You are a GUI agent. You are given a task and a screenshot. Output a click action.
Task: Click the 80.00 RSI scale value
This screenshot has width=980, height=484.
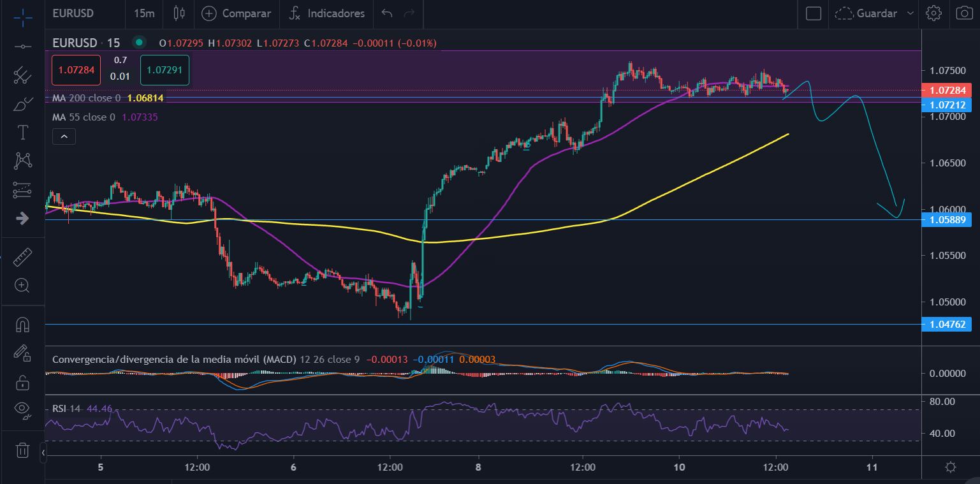(x=942, y=402)
